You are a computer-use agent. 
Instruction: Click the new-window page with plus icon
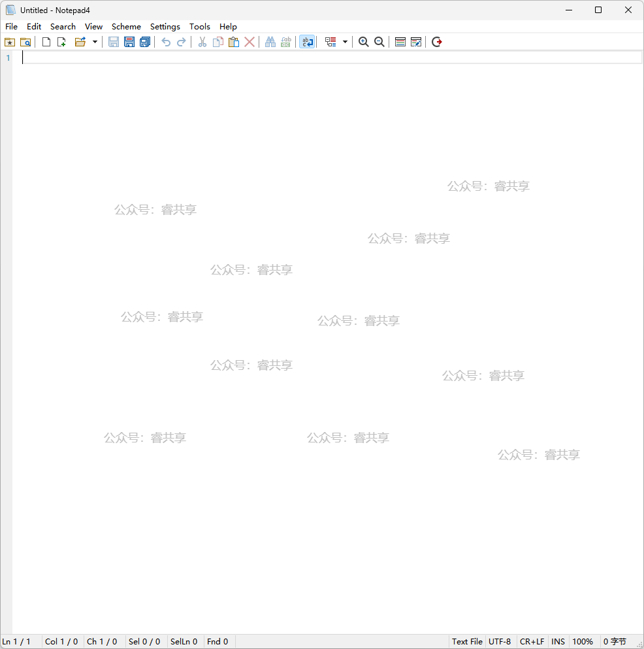point(61,42)
